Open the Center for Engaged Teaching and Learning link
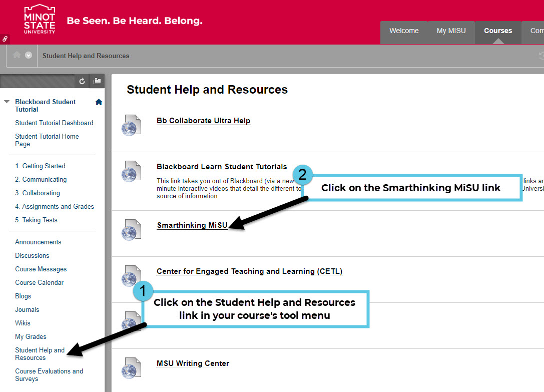 [x=249, y=271]
